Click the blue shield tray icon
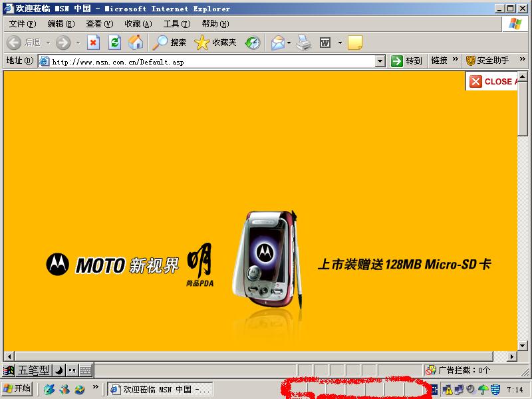Image resolution: width=532 pixels, height=399 pixels. (495, 390)
